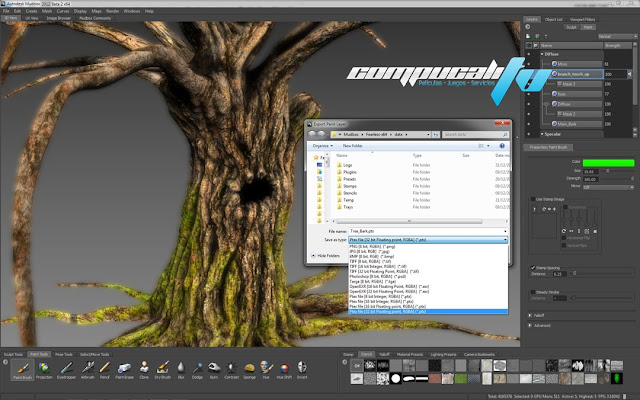Viewport: 640px width, 400px height.
Task: Click the Back arrow in Export dialog
Action: tap(312, 134)
